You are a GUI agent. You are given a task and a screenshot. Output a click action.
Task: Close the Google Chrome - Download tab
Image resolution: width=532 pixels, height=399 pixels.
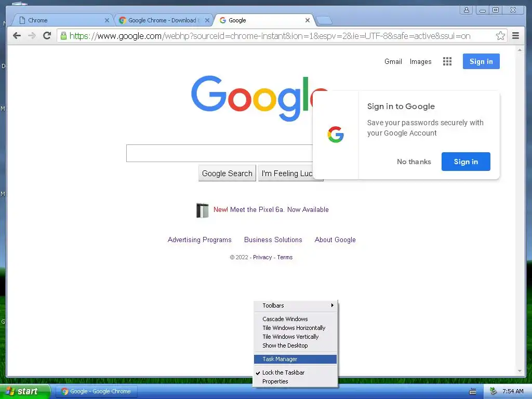click(207, 20)
